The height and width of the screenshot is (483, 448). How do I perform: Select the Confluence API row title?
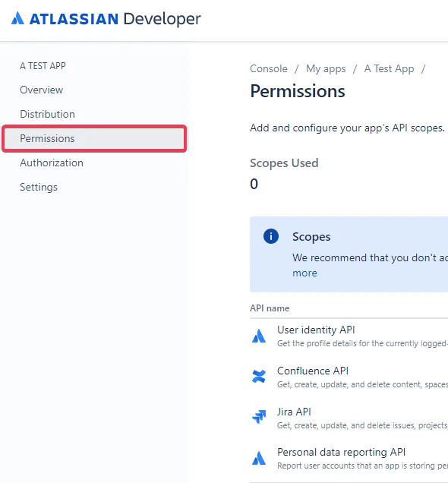(x=313, y=371)
